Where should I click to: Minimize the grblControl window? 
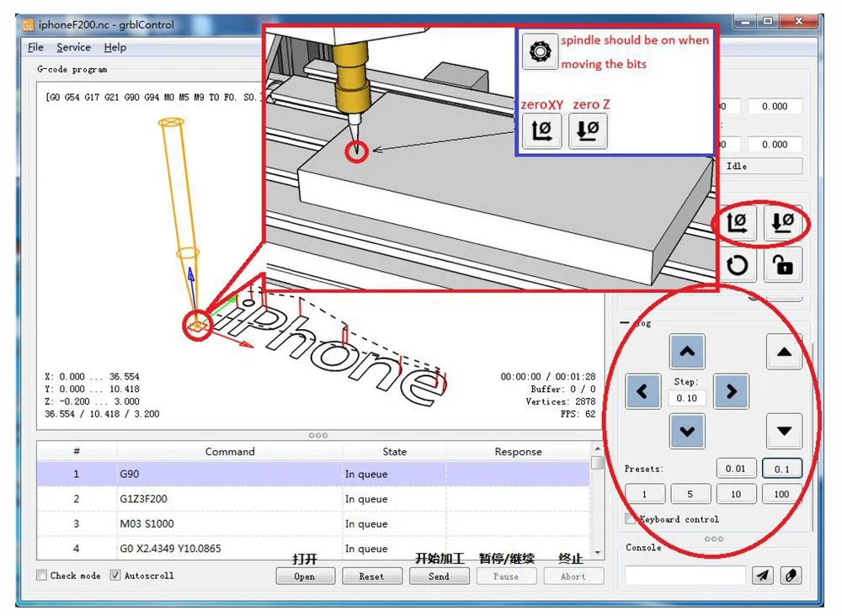click(x=745, y=22)
